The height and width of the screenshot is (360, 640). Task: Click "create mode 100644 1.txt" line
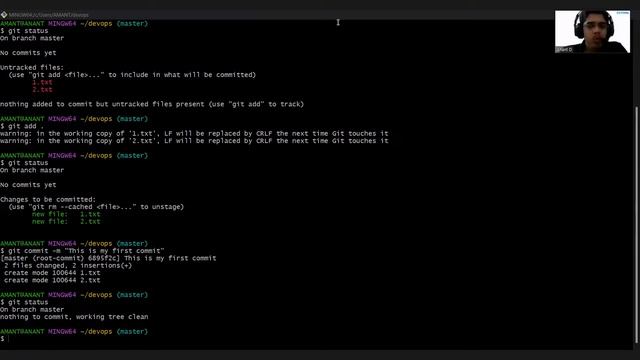pyautogui.click(x=52, y=273)
